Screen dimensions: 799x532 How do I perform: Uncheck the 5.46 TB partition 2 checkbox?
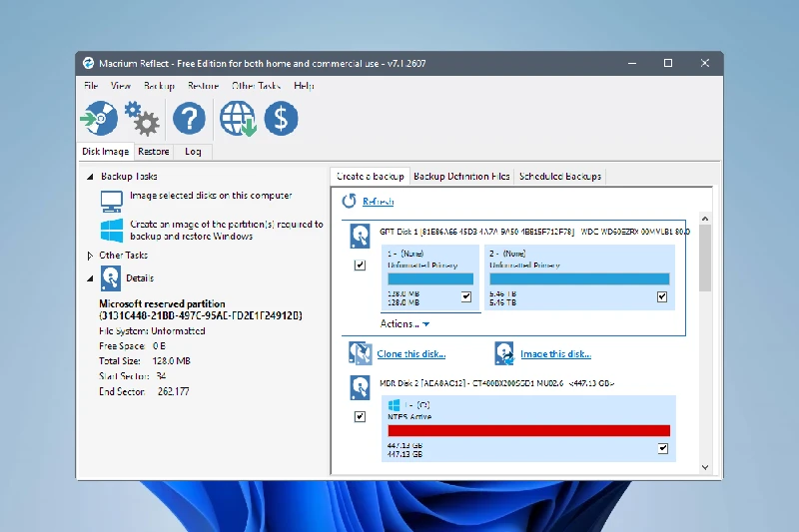tap(662, 296)
